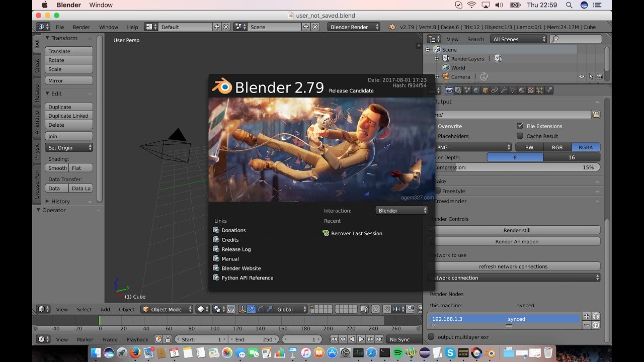Toggle the File Extensions checkbox
The width and height of the screenshot is (644, 362).
pyautogui.click(x=520, y=126)
